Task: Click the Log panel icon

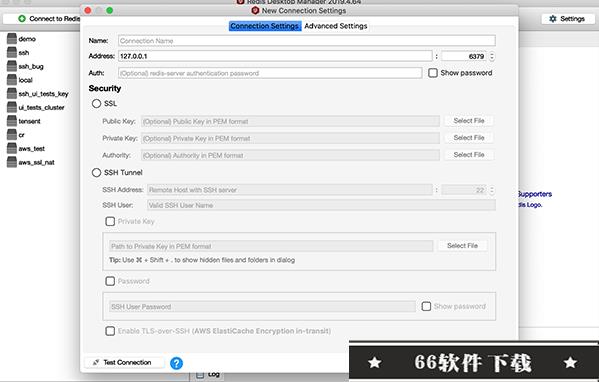Action: 200,374
